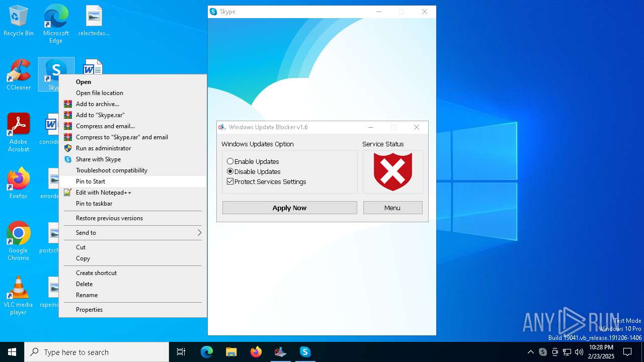Screen dimensions: 644x362
Task: Click the Notepad++ icon in the context menu
Action: [x=68, y=193]
